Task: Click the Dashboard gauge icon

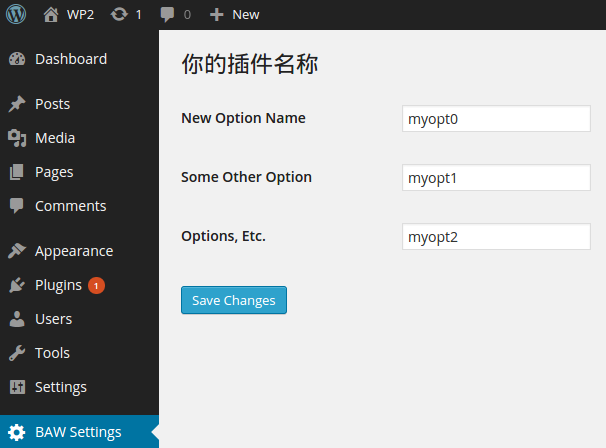Action: pyautogui.click(x=17, y=59)
